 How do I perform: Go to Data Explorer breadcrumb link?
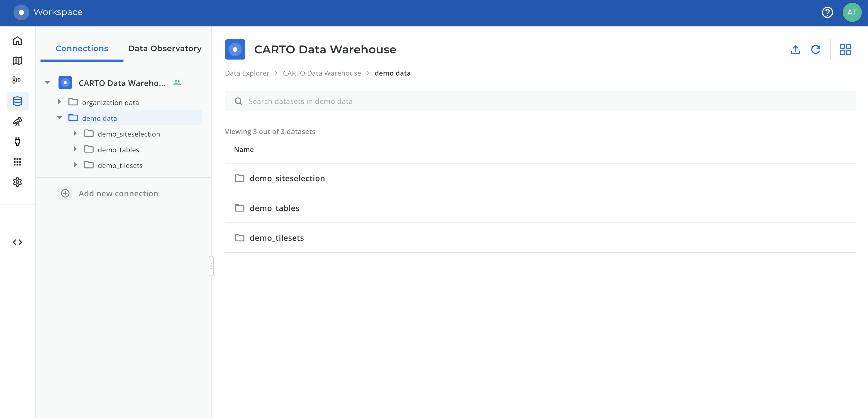247,73
